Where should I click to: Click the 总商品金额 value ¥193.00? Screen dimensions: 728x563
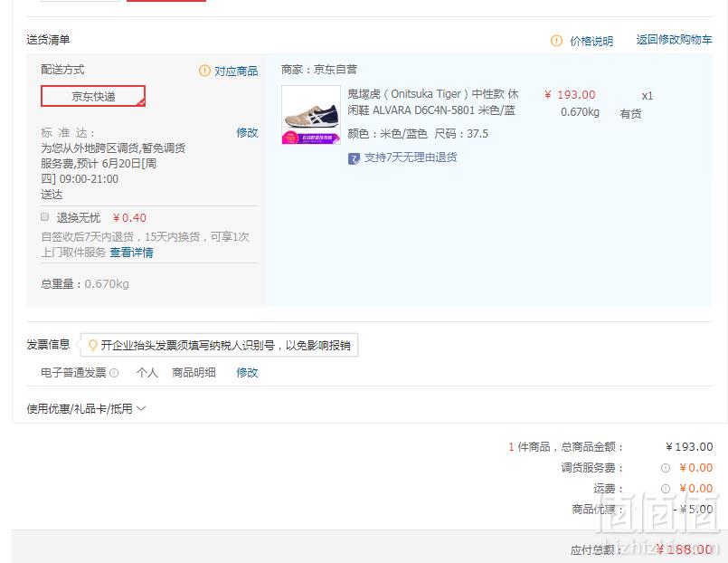click(689, 447)
